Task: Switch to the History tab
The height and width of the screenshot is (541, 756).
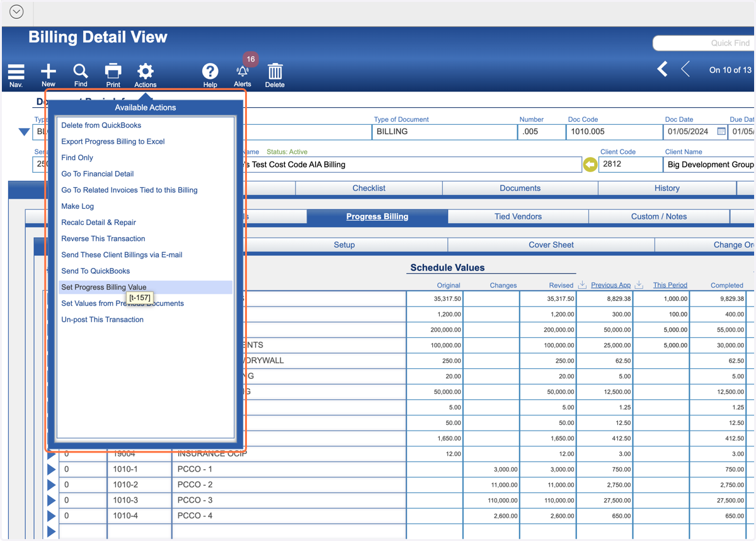Action: tap(667, 188)
